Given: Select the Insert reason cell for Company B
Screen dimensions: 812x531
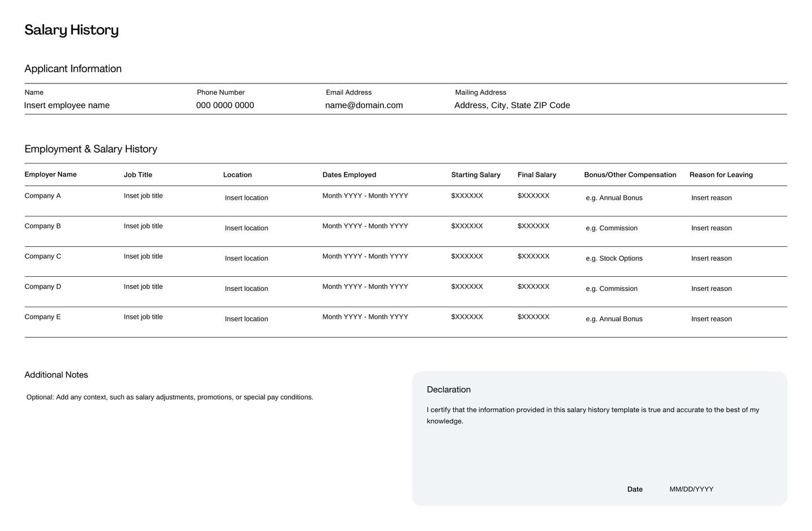Looking at the screenshot, I should click(711, 228).
